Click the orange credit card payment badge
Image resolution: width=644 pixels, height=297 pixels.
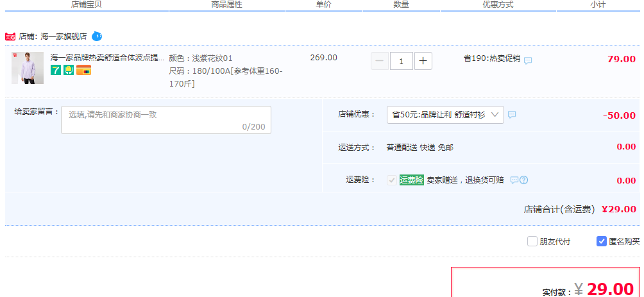coord(84,71)
